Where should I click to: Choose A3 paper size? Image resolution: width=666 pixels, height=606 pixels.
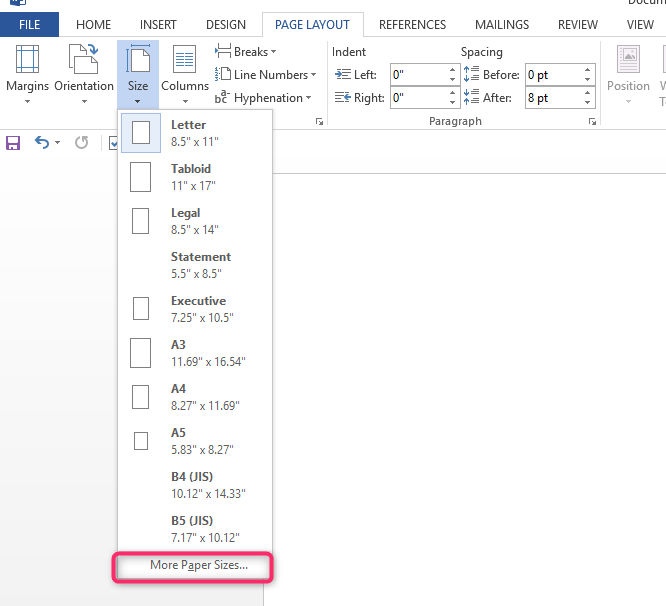(195, 353)
